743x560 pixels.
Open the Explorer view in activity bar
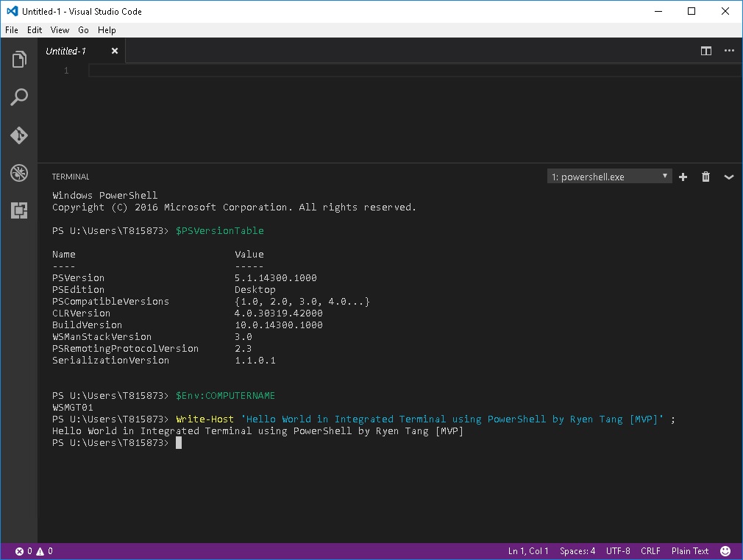[x=19, y=60]
